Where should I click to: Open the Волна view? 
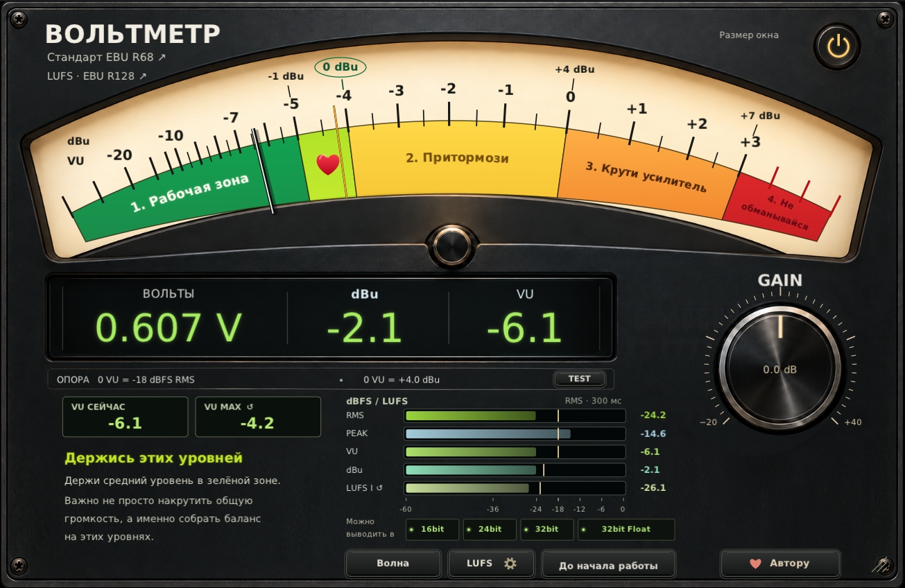[x=393, y=564]
